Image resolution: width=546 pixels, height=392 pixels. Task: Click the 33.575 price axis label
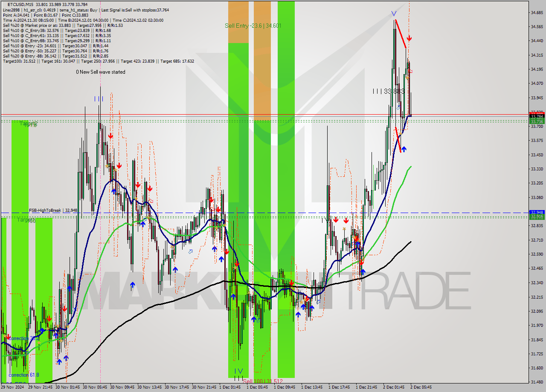[x=537, y=140]
